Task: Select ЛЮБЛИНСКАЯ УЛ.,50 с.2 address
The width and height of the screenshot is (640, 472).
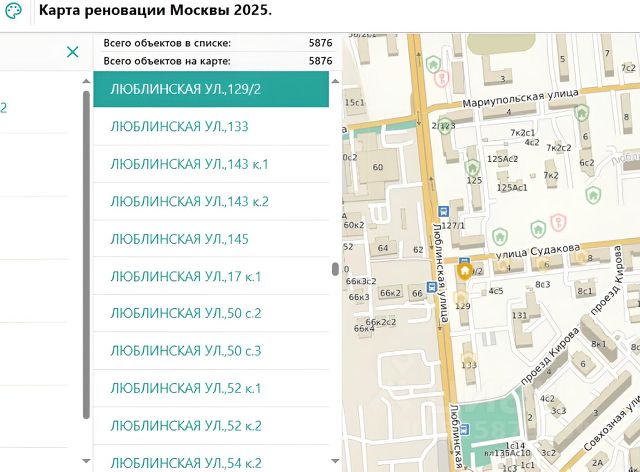Action: (211, 313)
